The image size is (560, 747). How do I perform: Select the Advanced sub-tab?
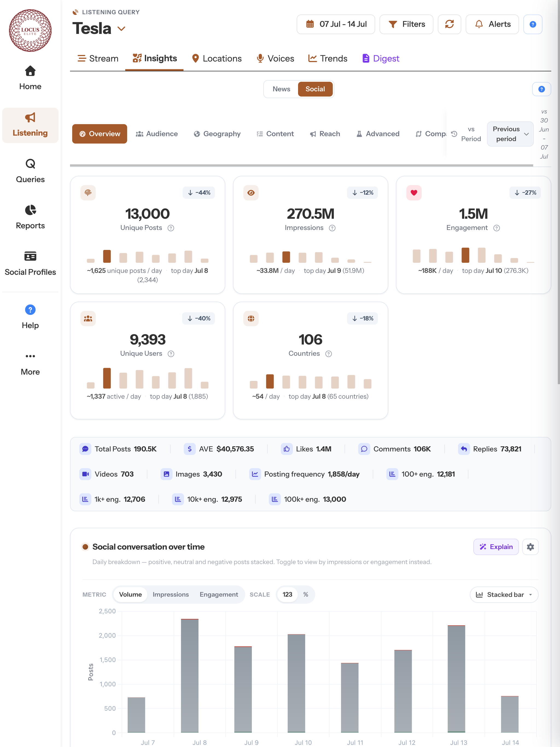[378, 134]
